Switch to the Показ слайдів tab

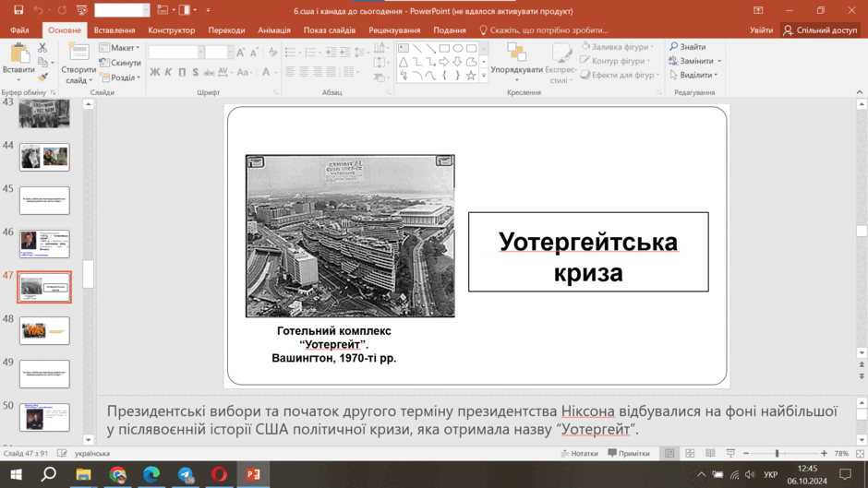(x=330, y=30)
